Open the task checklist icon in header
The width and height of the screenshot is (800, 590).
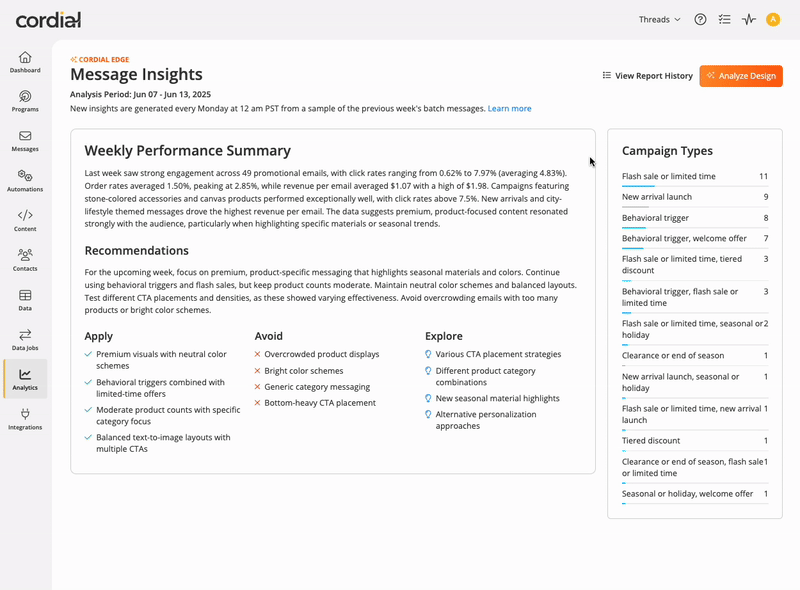coord(724,19)
